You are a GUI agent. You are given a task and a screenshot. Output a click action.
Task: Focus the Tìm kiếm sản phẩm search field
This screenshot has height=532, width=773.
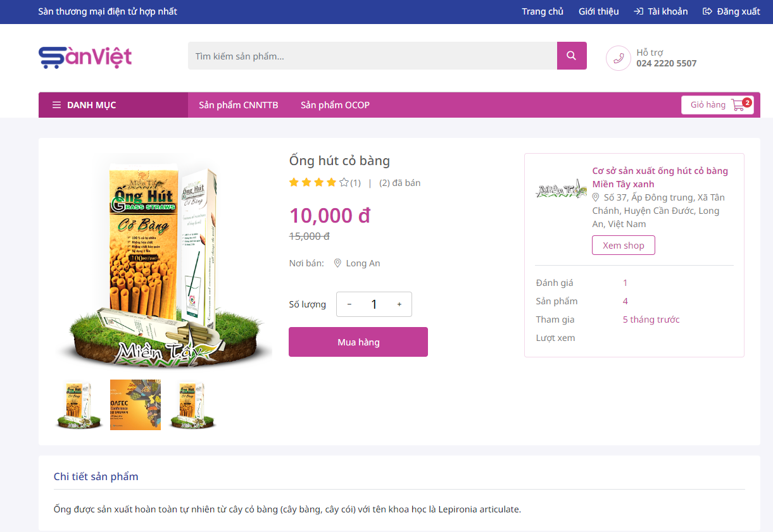click(x=372, y=56)
